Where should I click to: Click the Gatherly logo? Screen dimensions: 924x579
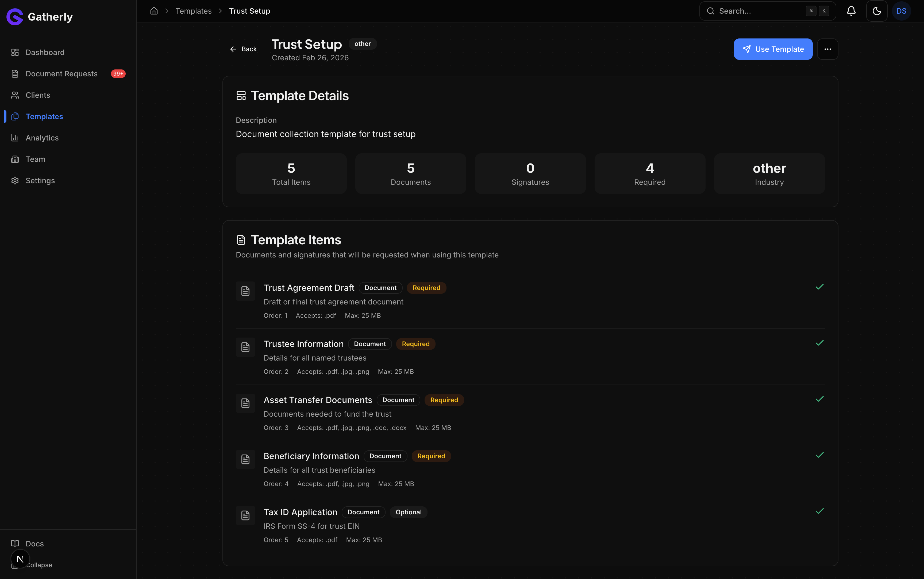coord(40,17)
